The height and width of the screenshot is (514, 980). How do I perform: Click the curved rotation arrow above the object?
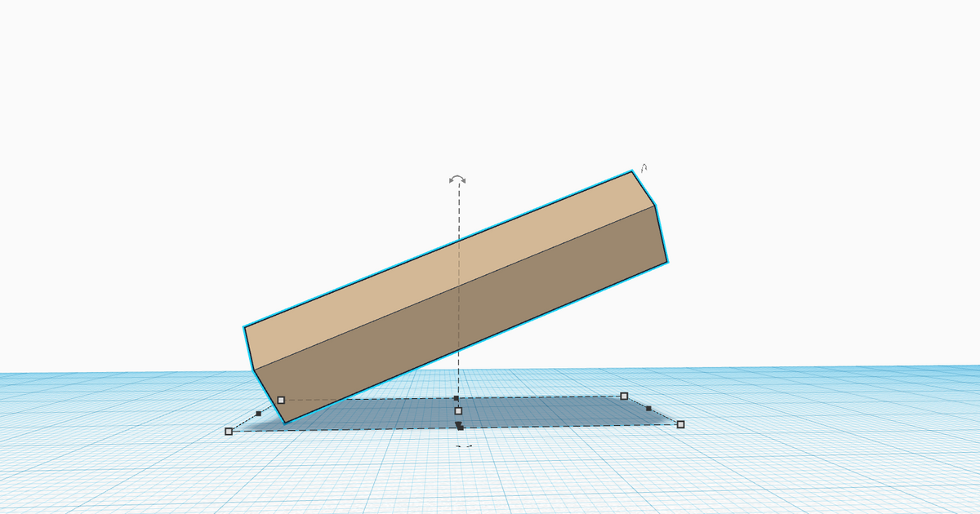[x=458, y=179]
